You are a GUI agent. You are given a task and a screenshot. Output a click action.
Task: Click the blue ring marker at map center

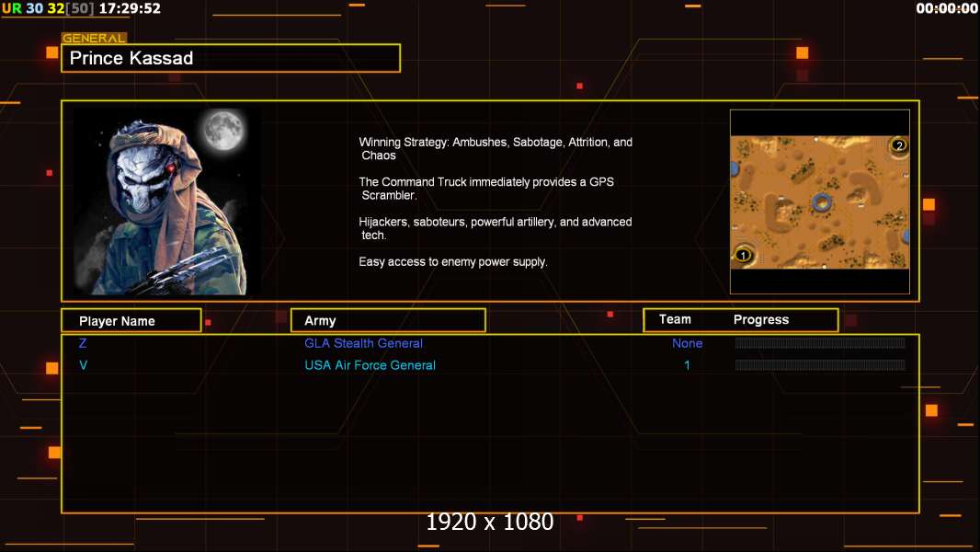pyautogui.click(x=821, y=201)
